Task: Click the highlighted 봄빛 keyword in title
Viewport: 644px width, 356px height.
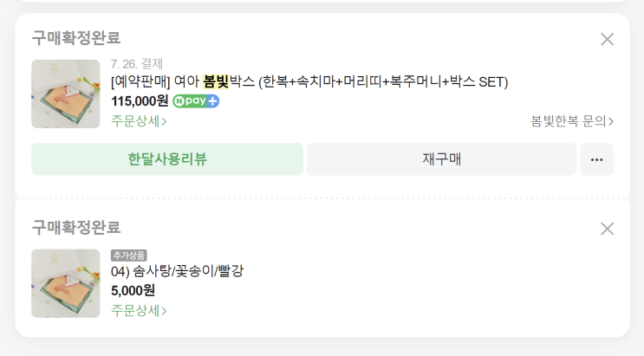Action: point(215,82)
